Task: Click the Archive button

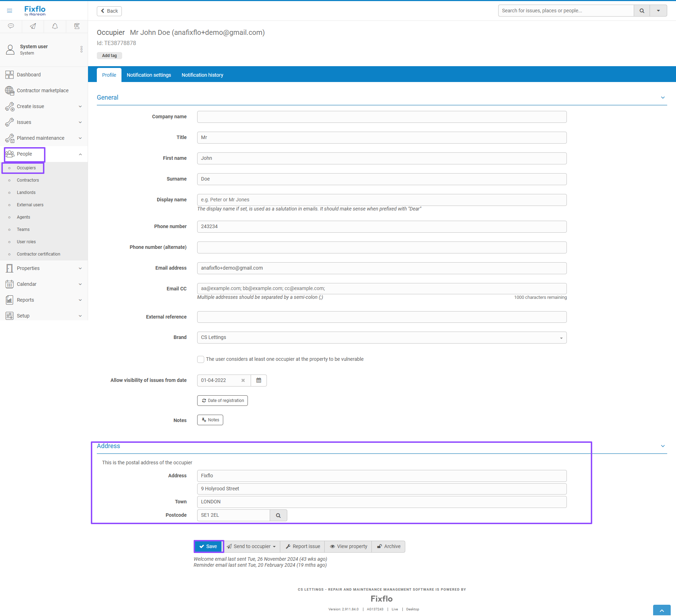Action: coord(388,546)
